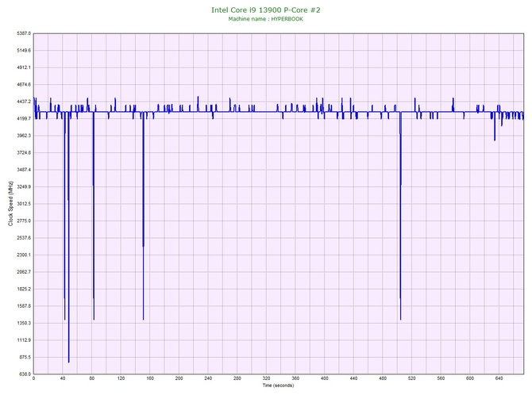Click the 875.5 y-axis value

click(25, 357)
